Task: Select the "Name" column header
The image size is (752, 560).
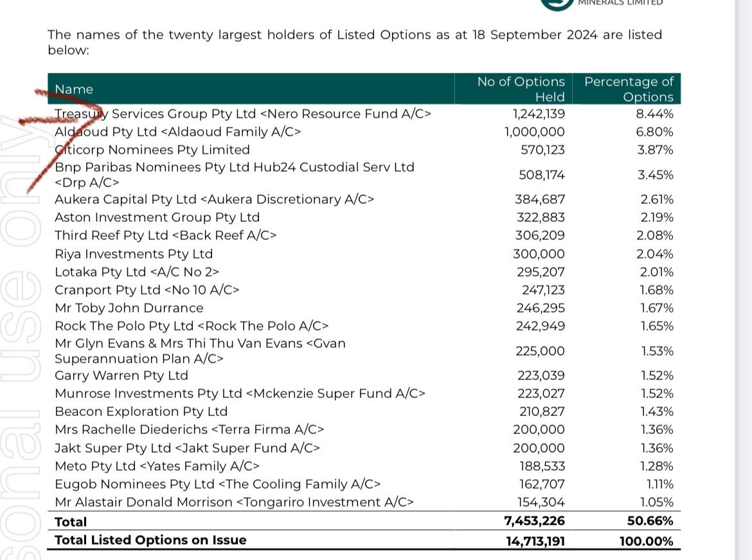Action: pyautogui.click(x=74, y=89)
